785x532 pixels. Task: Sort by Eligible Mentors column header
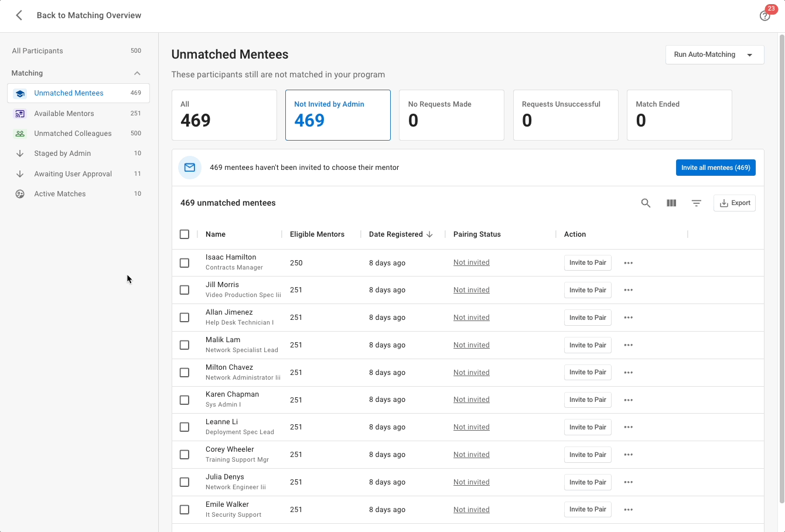pyautogui.click(x=317, y=234)
